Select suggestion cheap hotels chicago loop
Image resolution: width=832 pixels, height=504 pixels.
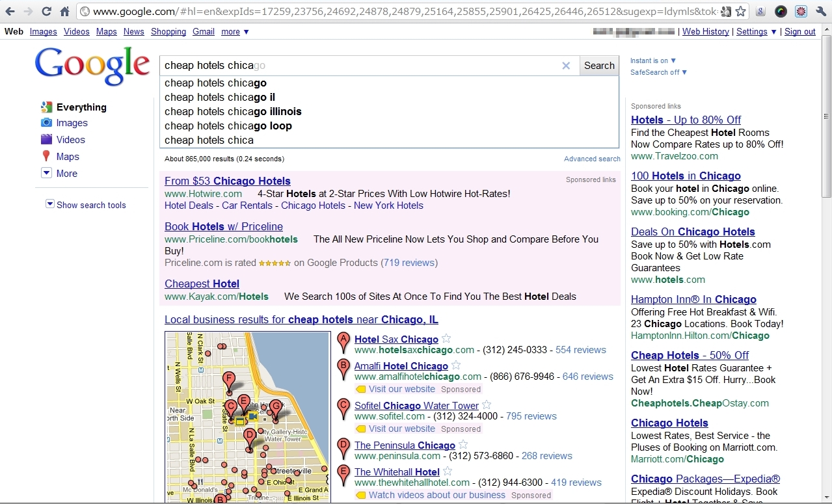click(389, 126)
